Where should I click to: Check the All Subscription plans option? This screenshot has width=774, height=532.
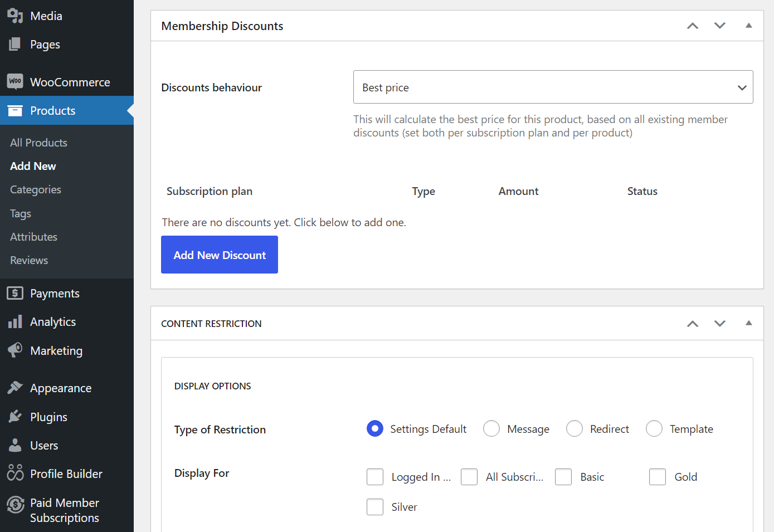(469, 477)
